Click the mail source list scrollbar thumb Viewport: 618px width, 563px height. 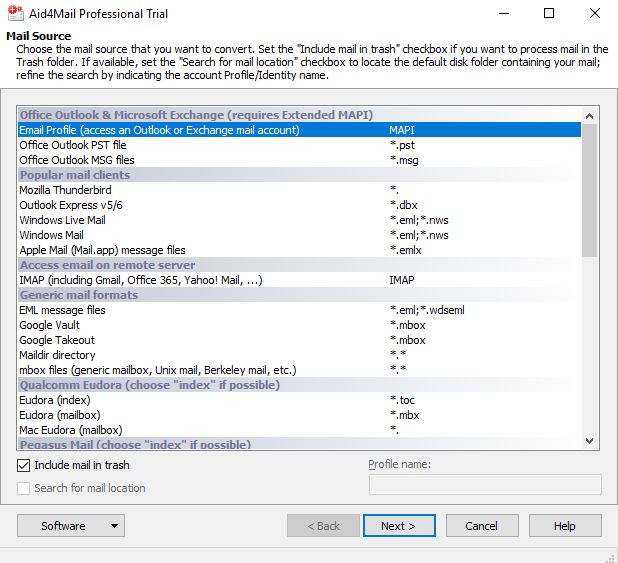click(590, 190)
